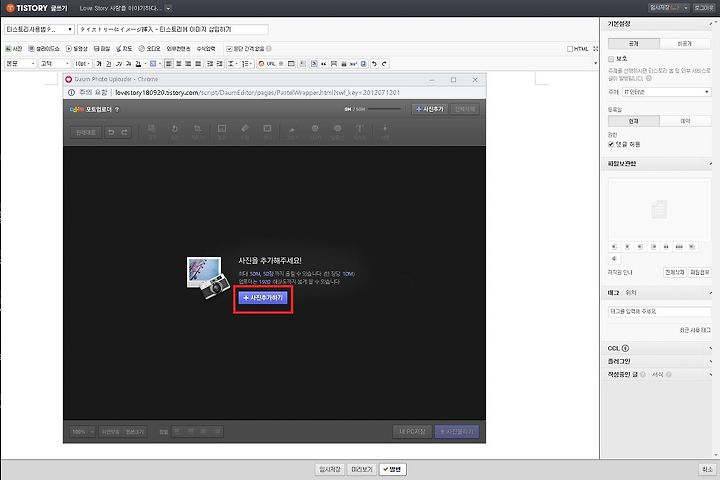Insert a photo via 사진 toolbar item
Image resolution: width=720 pixels, height=480 pixels.
point(14,49)
